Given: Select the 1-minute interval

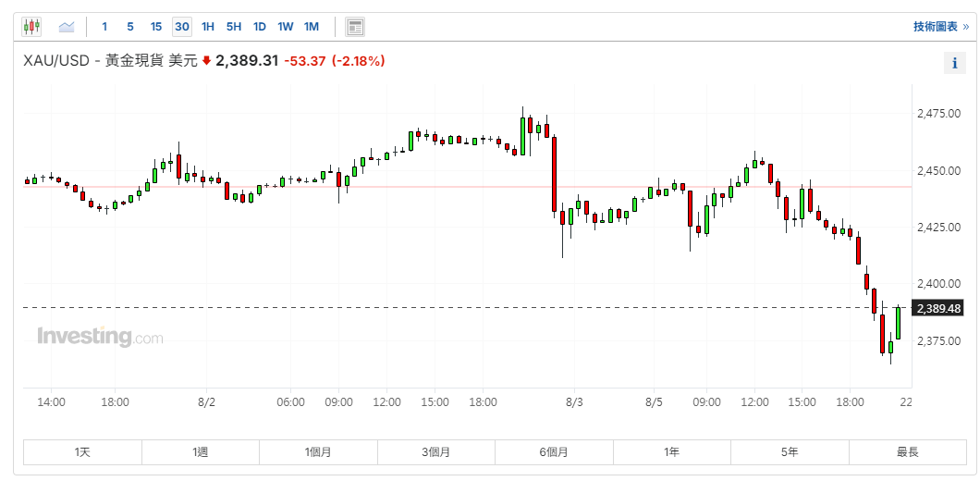Looking at the screenshot, I should (x=104, y=27).
